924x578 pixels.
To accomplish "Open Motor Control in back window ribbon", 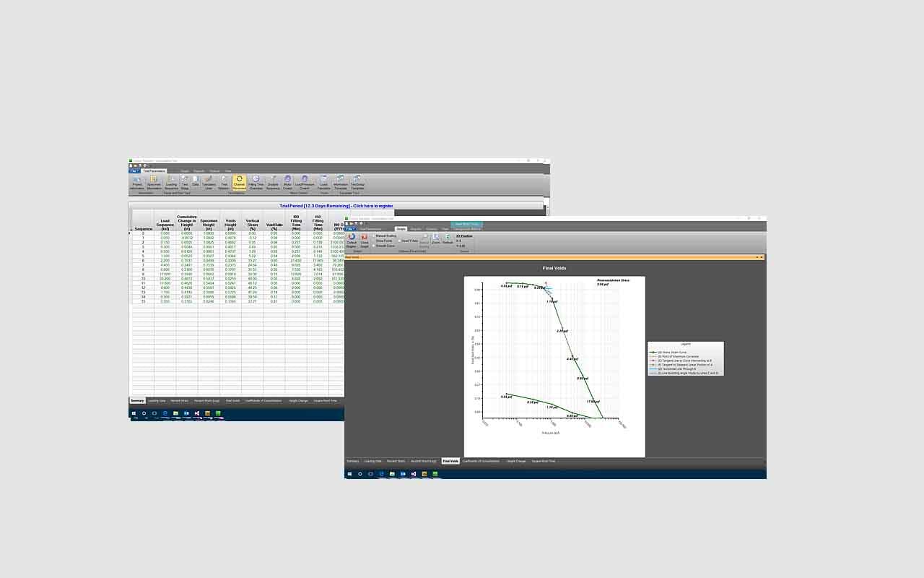I will [x=287, y=181].
